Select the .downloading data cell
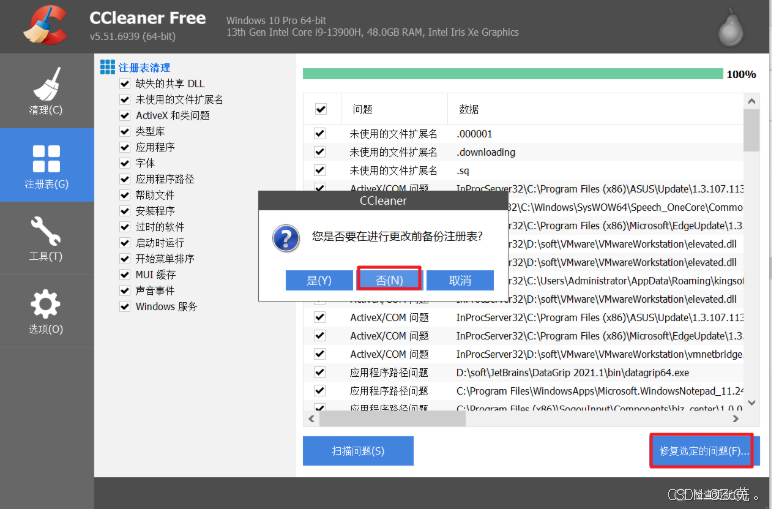The width and height of the screenshot is (772, 509). point(486,152)
